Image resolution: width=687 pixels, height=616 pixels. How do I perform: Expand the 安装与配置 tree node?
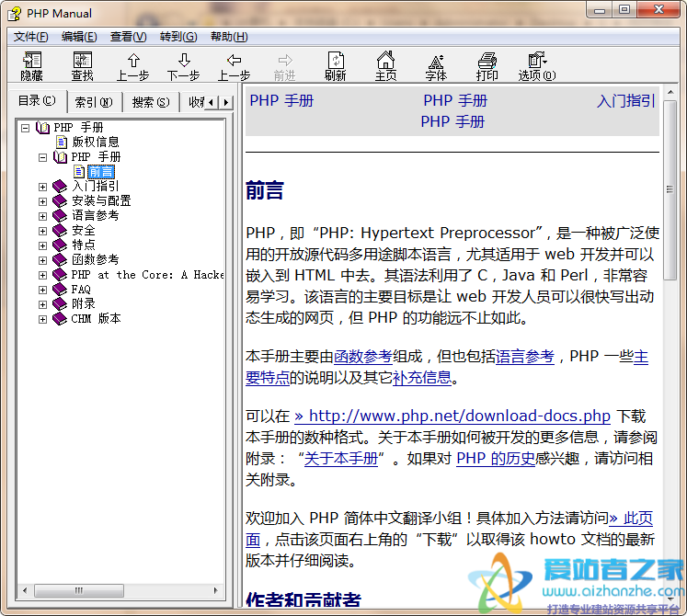click(42, 201)
